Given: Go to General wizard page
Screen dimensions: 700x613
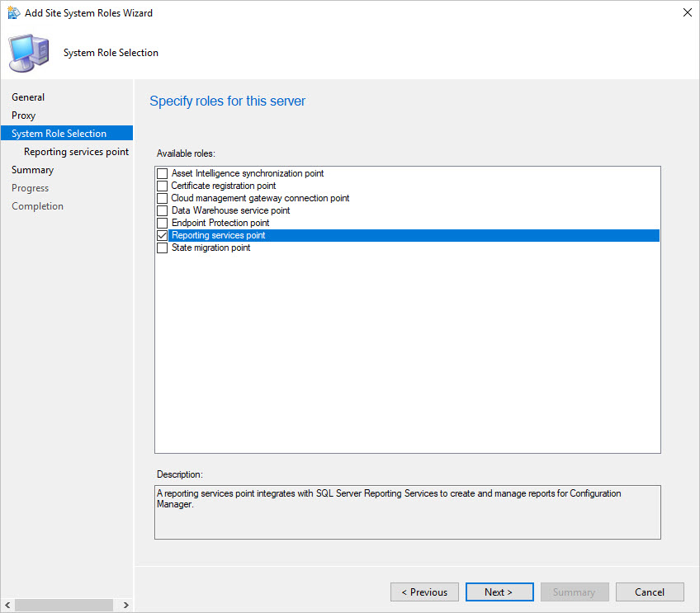Looking at the screenshot, I should pos(28,97).
